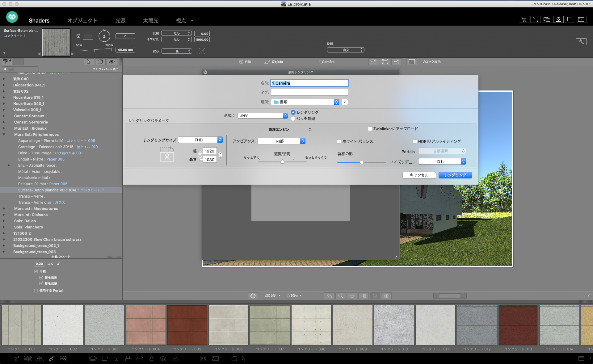593x364 pixels.
Task: Click the ブロック表示 label button
Action: [431, 62]
